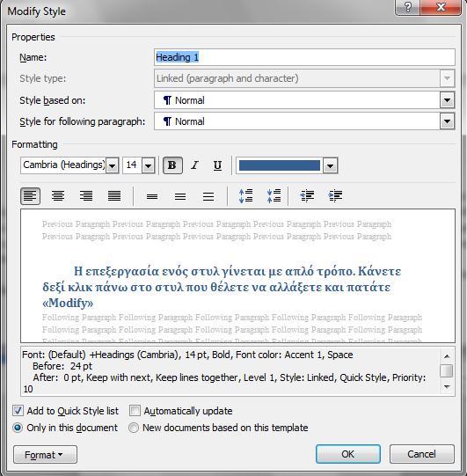Confirm changes with the OK button
This screenshot has width=467, height=476.
[x=347, y=454]
